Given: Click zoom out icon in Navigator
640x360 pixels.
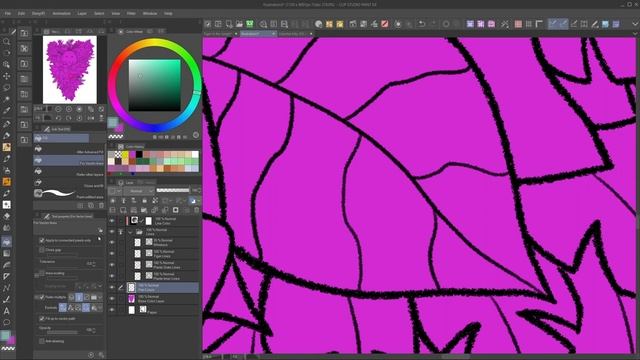Looking at the screenshot, I should click(58, 109).
